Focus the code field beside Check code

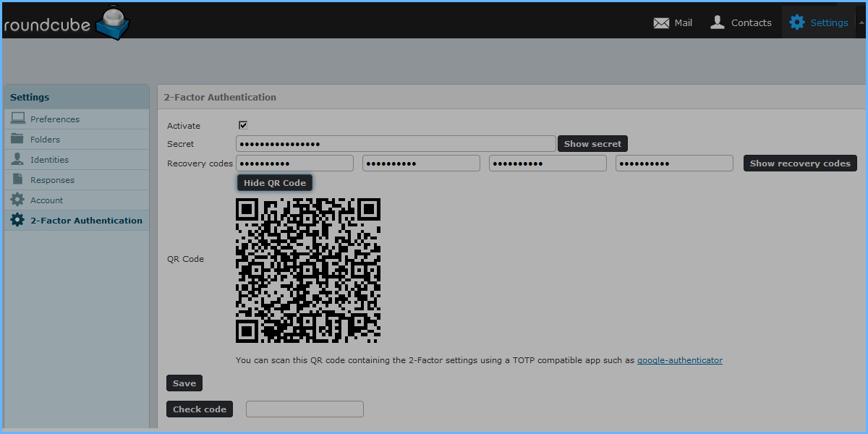305,409
